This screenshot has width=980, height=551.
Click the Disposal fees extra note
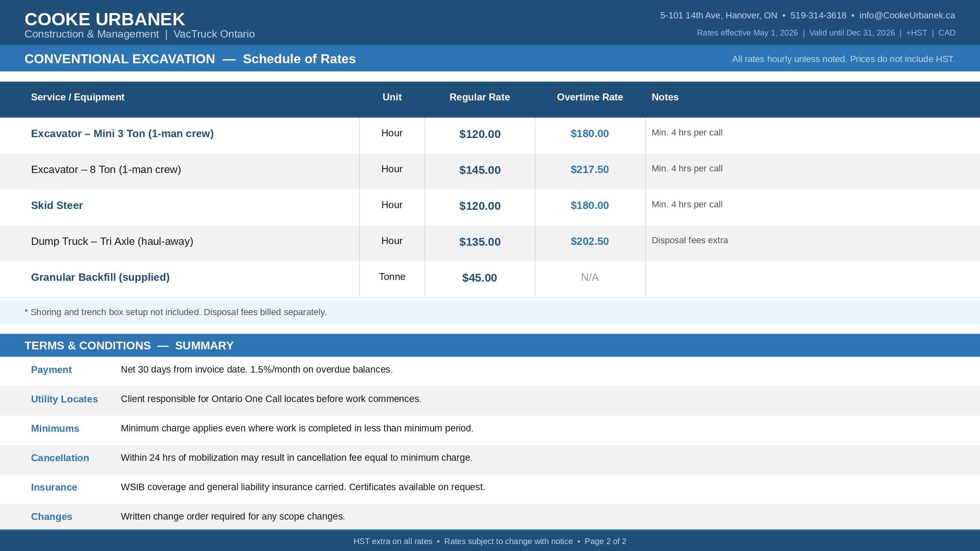pos(689,240)
